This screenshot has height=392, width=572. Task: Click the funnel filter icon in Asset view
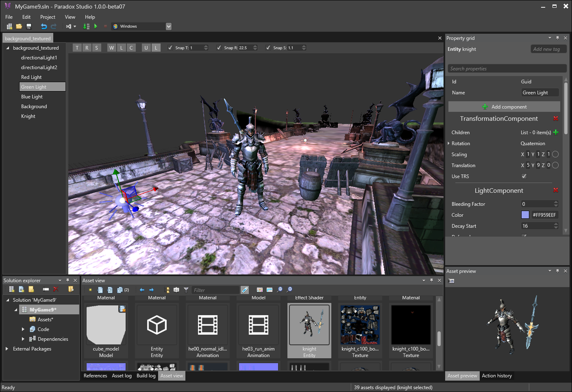click(186, 289)
